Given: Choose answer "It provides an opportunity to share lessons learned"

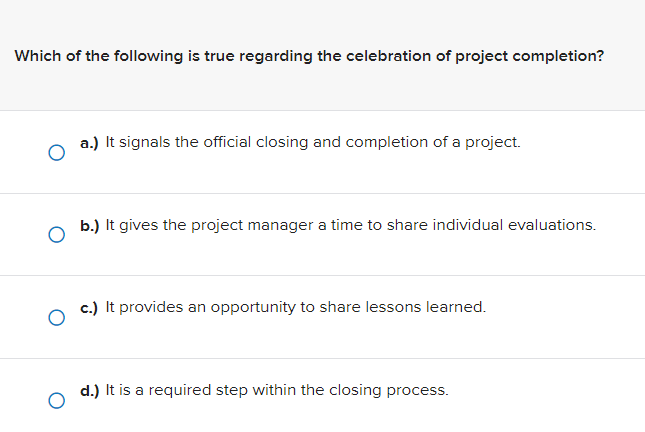Looking at the screenshot, I should pyautogui.click(x=296, y=307).
